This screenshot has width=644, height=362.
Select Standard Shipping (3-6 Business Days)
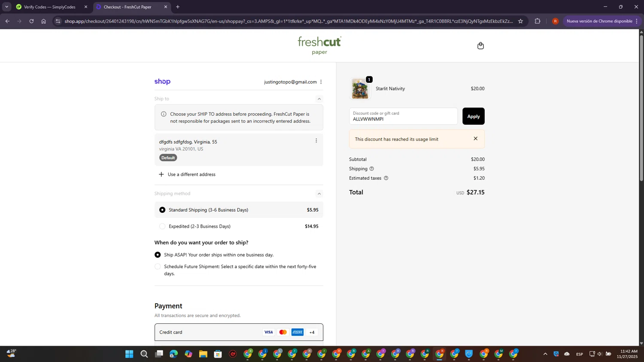162,210
